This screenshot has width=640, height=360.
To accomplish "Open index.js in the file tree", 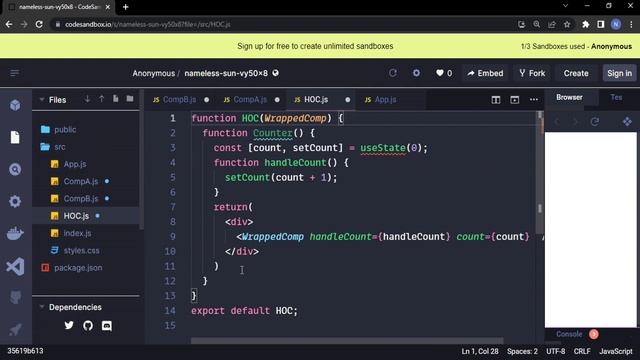I will 77,233.
